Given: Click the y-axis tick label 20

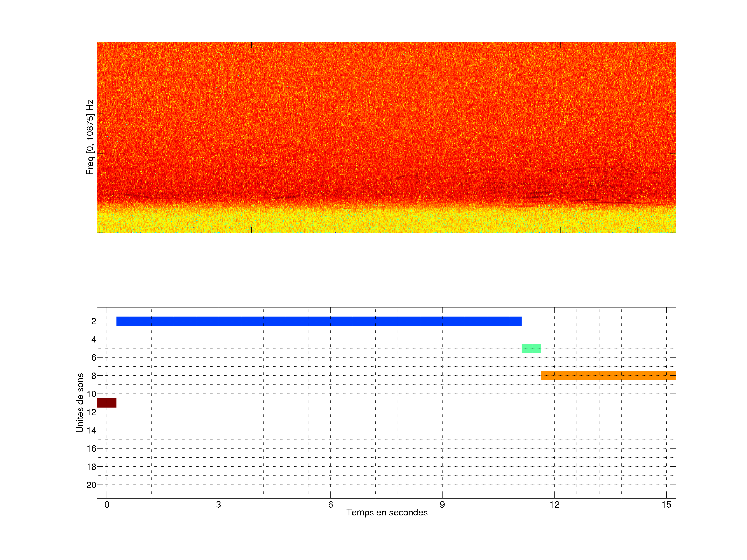Looking at the screenshot, I should pos(91,485).
